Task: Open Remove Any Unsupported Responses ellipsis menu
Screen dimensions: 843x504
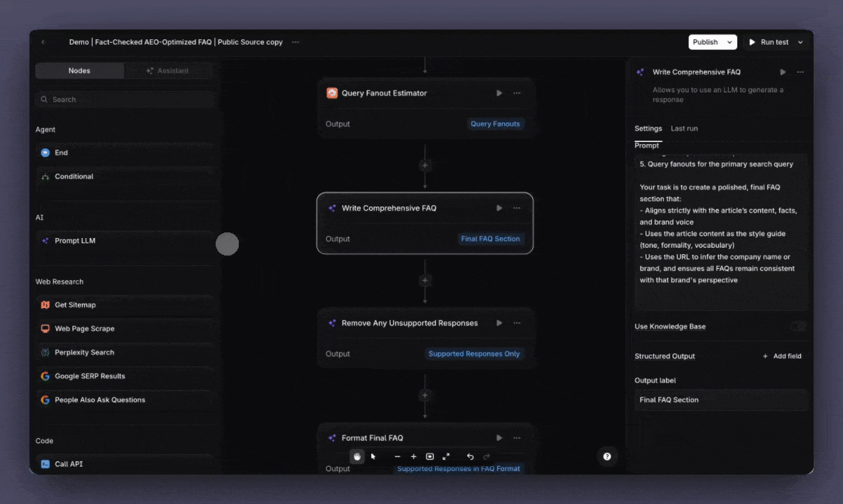Action: click(517, 323)
